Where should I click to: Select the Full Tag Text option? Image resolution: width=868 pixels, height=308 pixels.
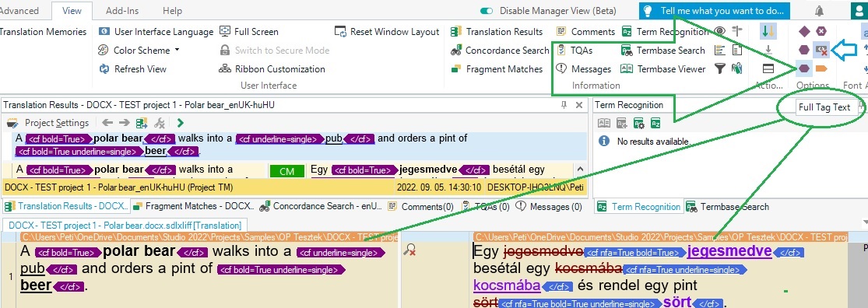click(x=804, y=68)
